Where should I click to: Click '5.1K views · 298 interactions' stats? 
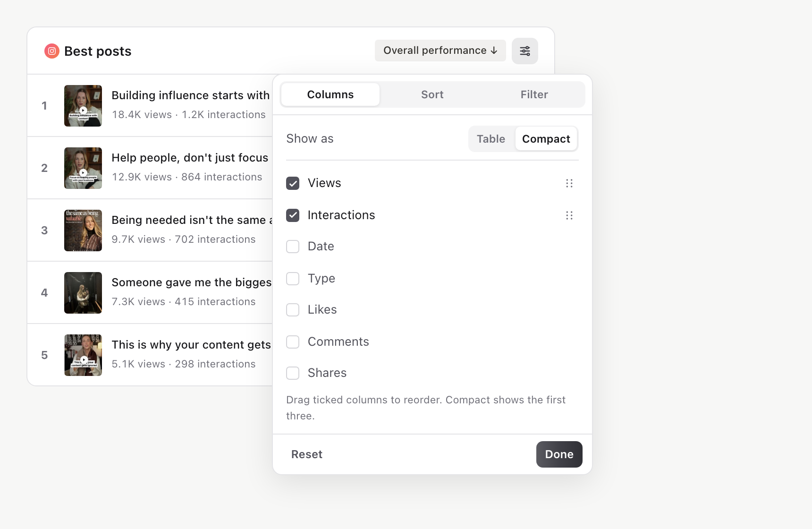click(184, 364)
